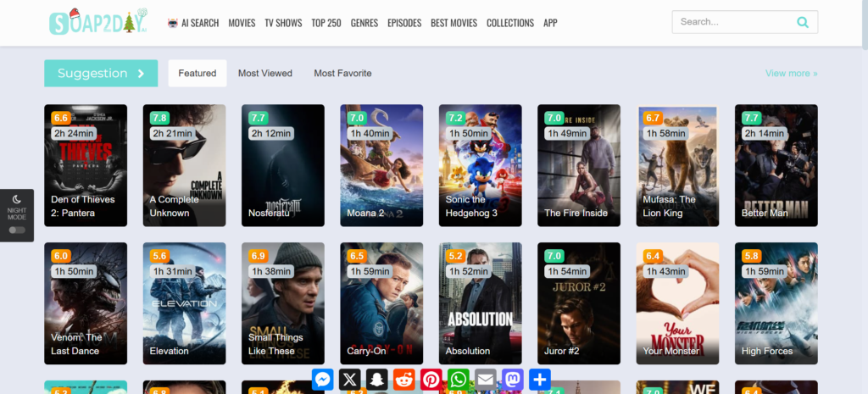This screenshot has height=394, width=868.
Task: Open The Fire Inside movie poster
Action: 579,165
